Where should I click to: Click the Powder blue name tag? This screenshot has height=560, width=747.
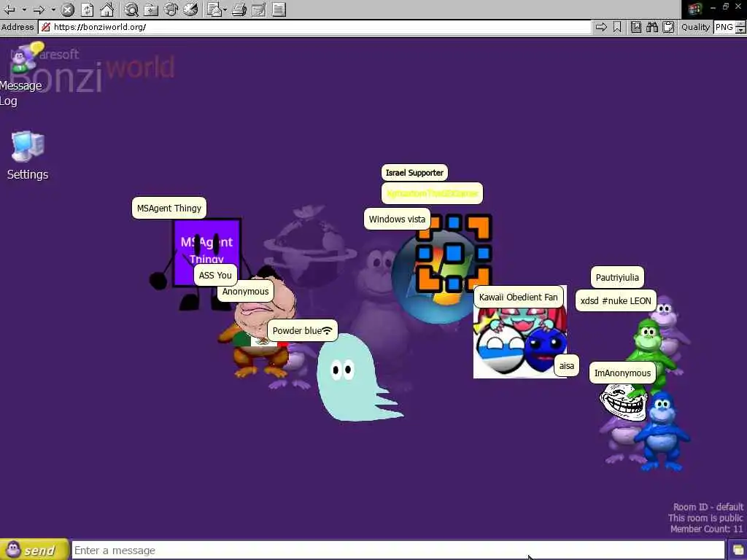click(x=303, y=330)
